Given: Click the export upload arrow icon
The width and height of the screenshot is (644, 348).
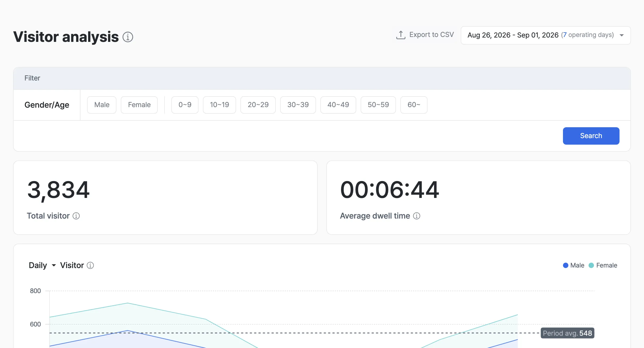Looking at the screenshot, I should click(401, 35).
